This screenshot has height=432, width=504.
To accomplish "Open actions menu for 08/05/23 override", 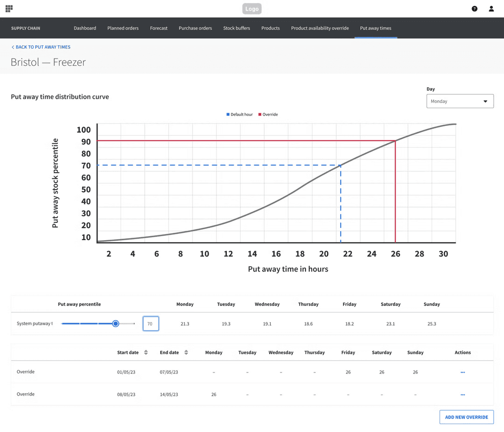I will click(463, 395).
